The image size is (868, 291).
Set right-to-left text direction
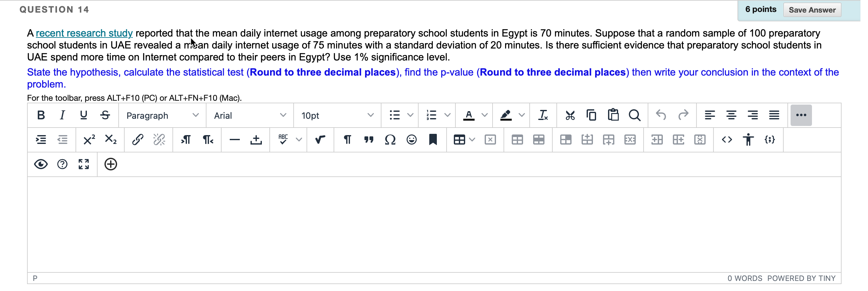point(208,140)
